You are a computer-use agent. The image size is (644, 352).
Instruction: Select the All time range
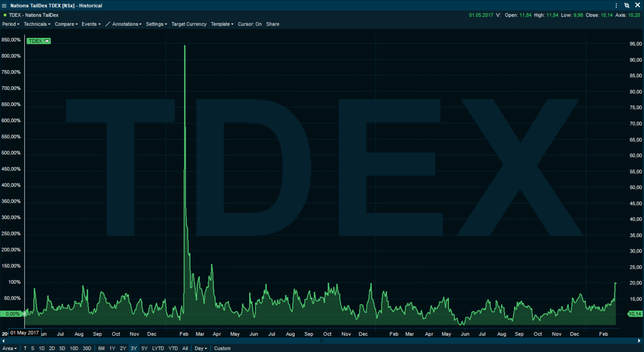(185, 348)
